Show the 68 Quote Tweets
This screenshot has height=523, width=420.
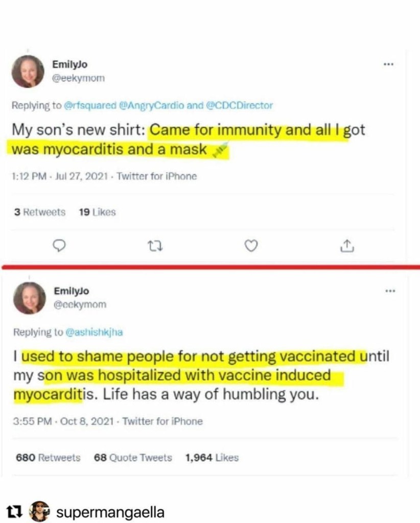133,458
